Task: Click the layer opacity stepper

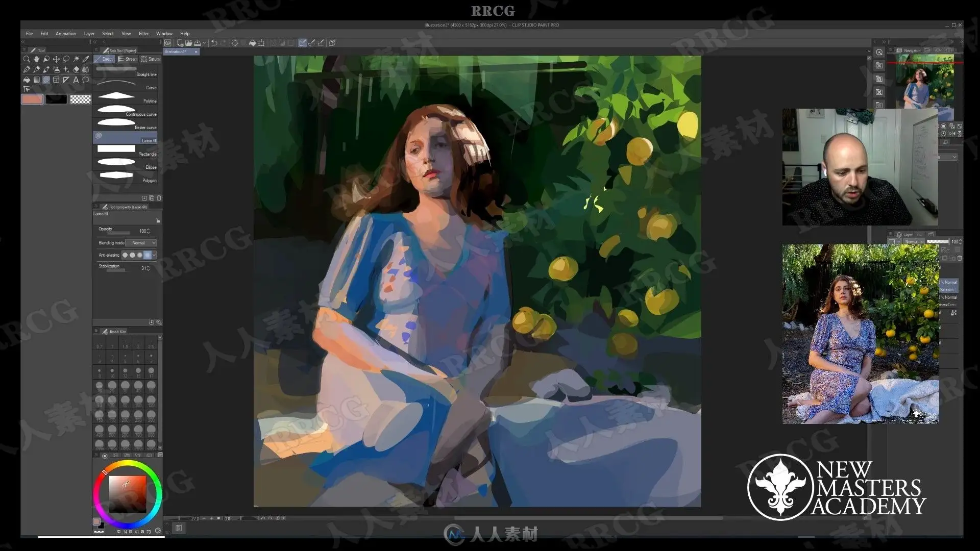Action: (960, 242)
